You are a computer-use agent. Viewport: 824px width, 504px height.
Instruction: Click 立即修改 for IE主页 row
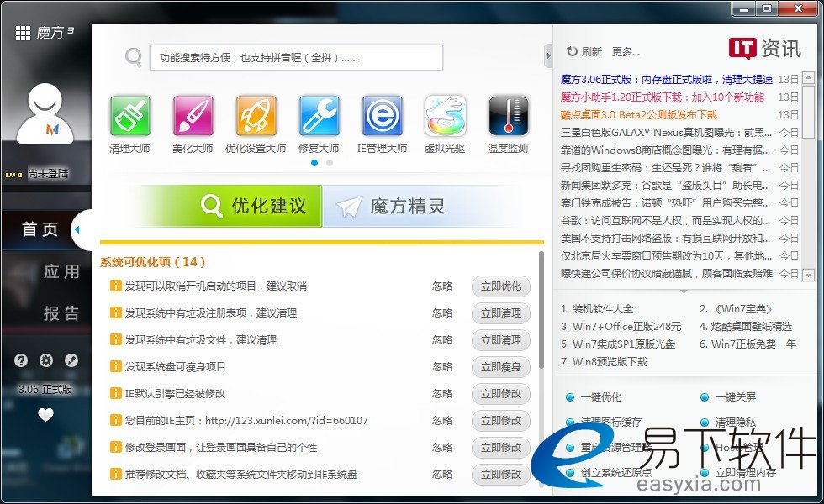(x=501, y=421)
